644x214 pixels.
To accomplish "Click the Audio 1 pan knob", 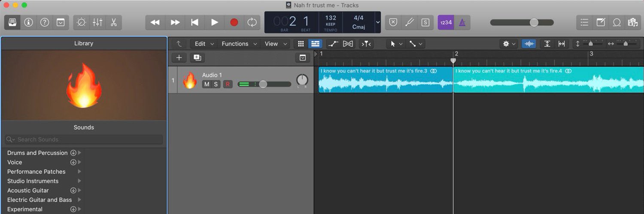I will (302, 79).
